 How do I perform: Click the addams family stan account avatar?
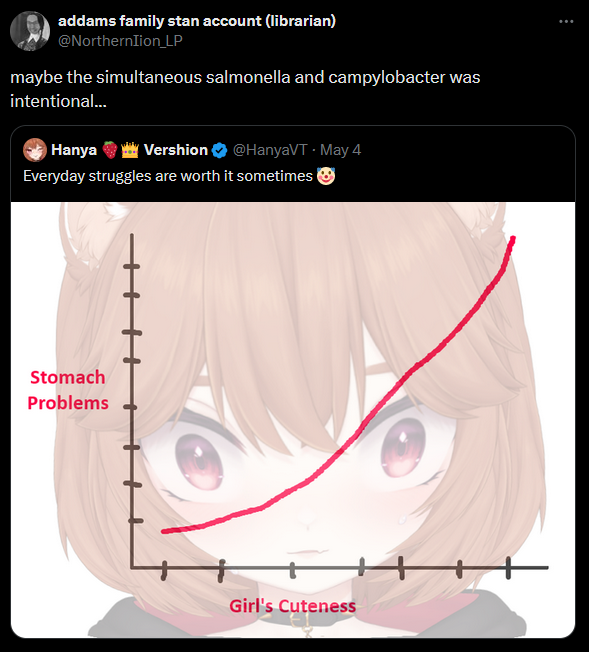[x=30, y=31]
